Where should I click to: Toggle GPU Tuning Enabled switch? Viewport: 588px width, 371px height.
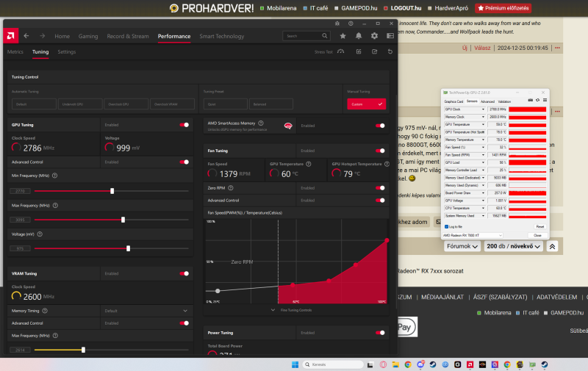click(184, 125)
